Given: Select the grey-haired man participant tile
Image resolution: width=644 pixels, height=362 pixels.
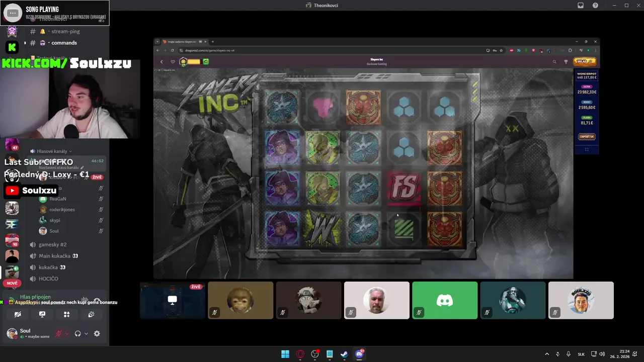Looking at the screenshot, I should [377, 300].
